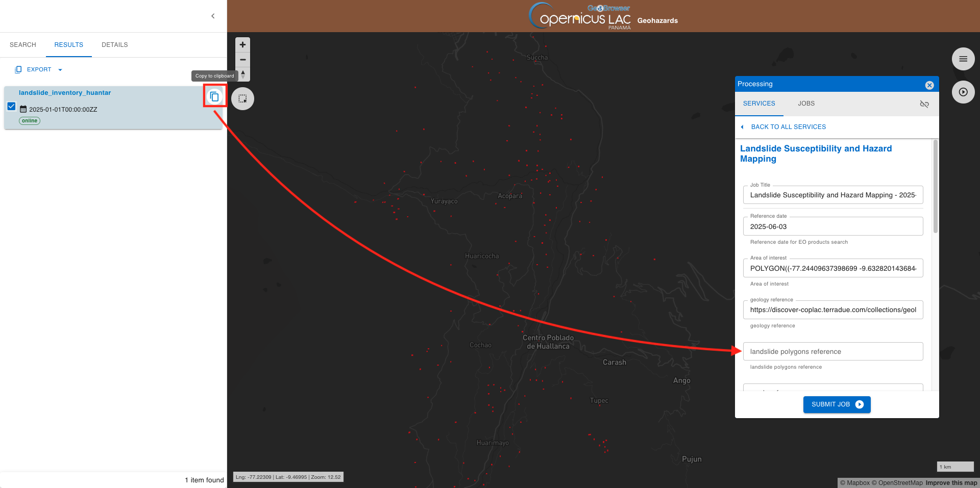
Task: Go back to all services
Action: pyautogui.click(x=788, y=127)
